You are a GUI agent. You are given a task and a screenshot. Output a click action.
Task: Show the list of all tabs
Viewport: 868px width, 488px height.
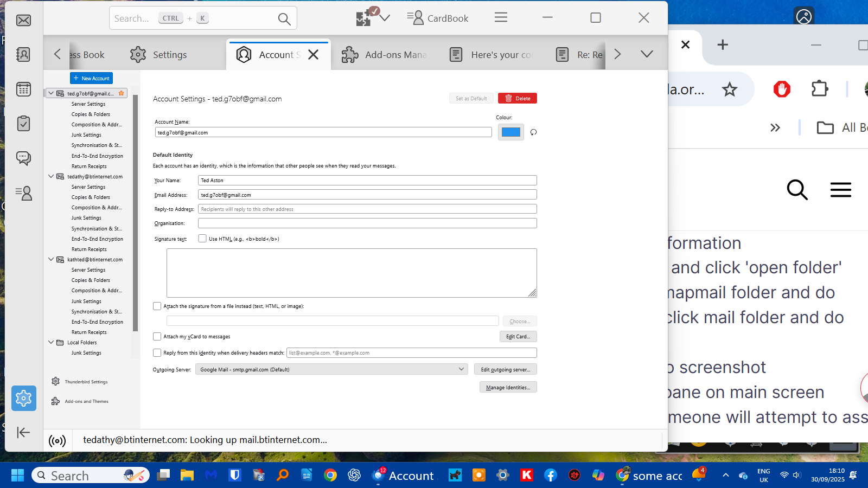[x=647, y=54]
